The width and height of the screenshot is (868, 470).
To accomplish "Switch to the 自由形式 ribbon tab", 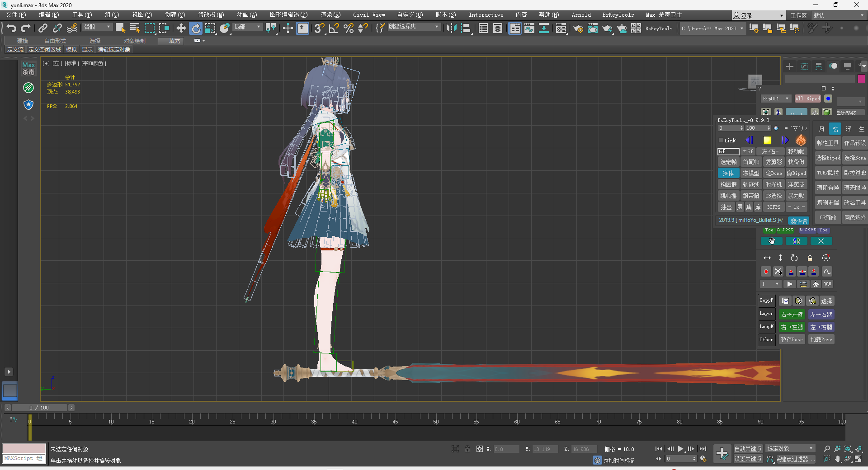I will point(55,41).
